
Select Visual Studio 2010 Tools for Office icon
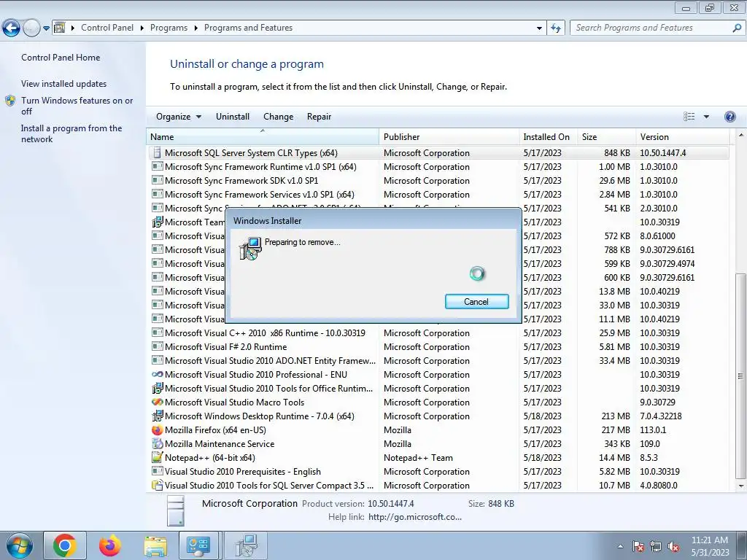point(157,388)
